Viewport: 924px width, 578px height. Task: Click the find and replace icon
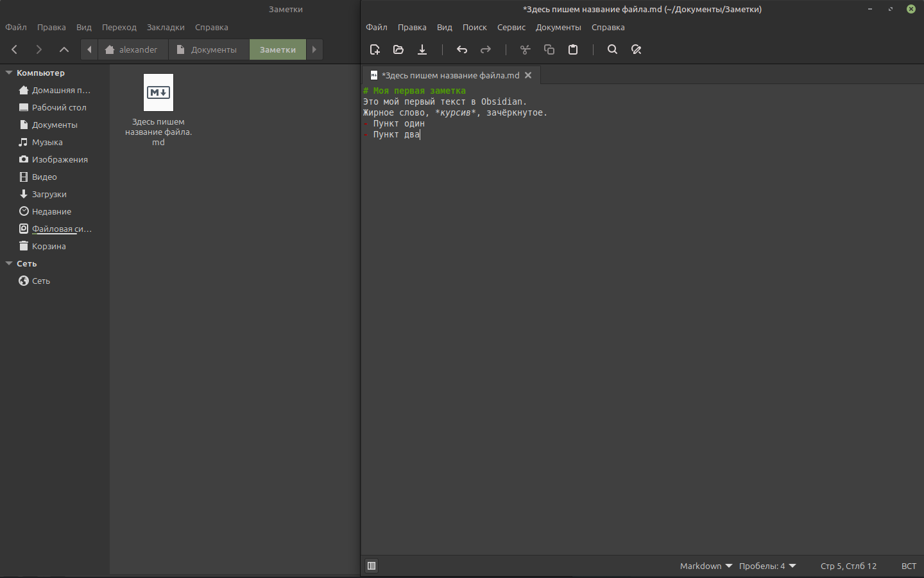[636, 49]
